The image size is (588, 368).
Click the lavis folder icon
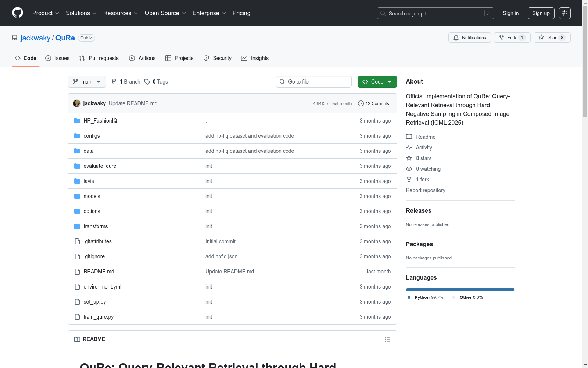[x=77, y=181]
